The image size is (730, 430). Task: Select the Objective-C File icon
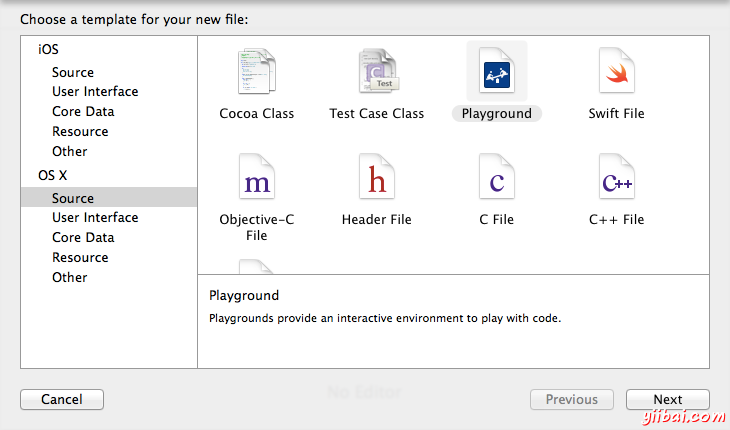tap(257, 180)
